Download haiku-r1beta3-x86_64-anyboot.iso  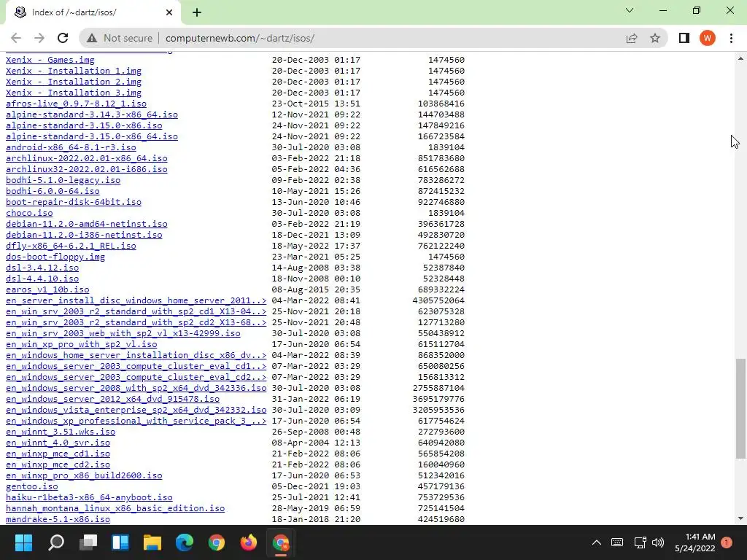(89, 498)
